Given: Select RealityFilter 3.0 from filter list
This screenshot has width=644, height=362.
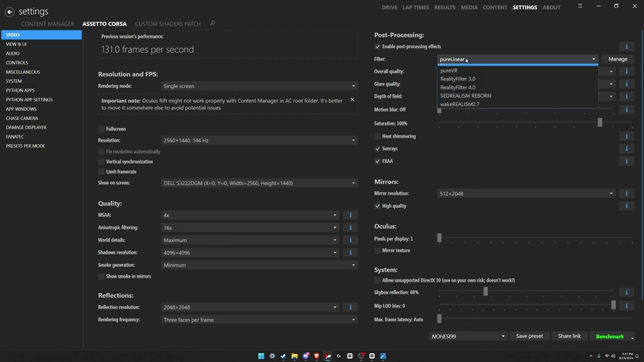Looking at the screenshot, I should pos(518,79).
